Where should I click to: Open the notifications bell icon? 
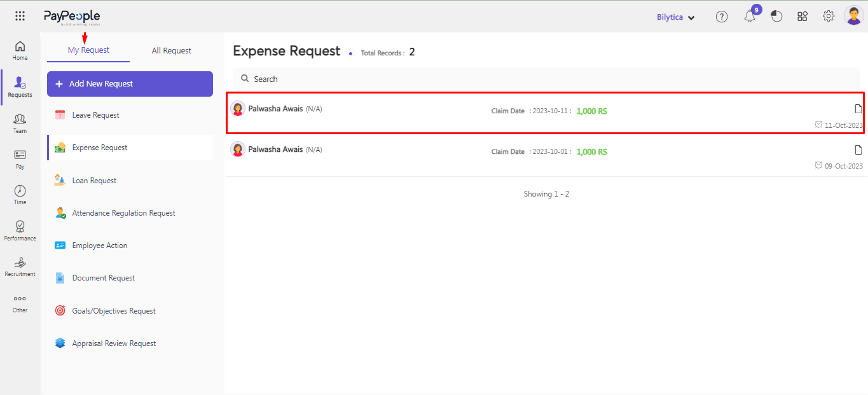[x=750, y=17]
